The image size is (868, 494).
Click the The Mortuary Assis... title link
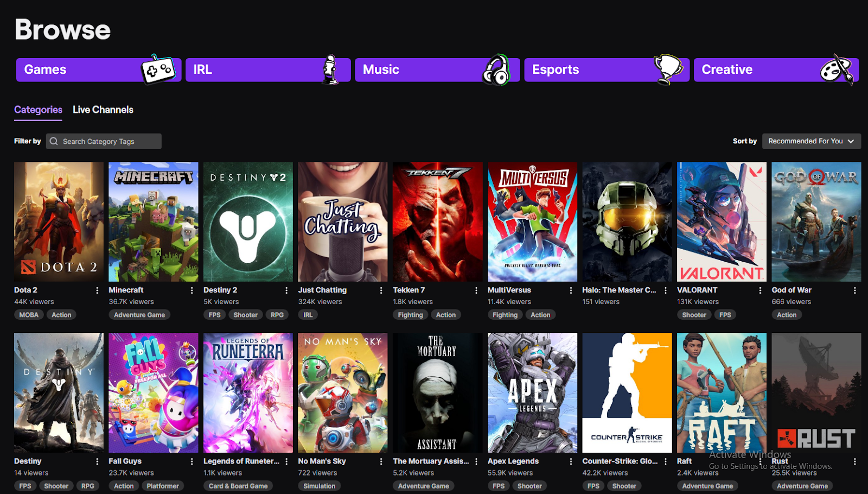point(431,461)
